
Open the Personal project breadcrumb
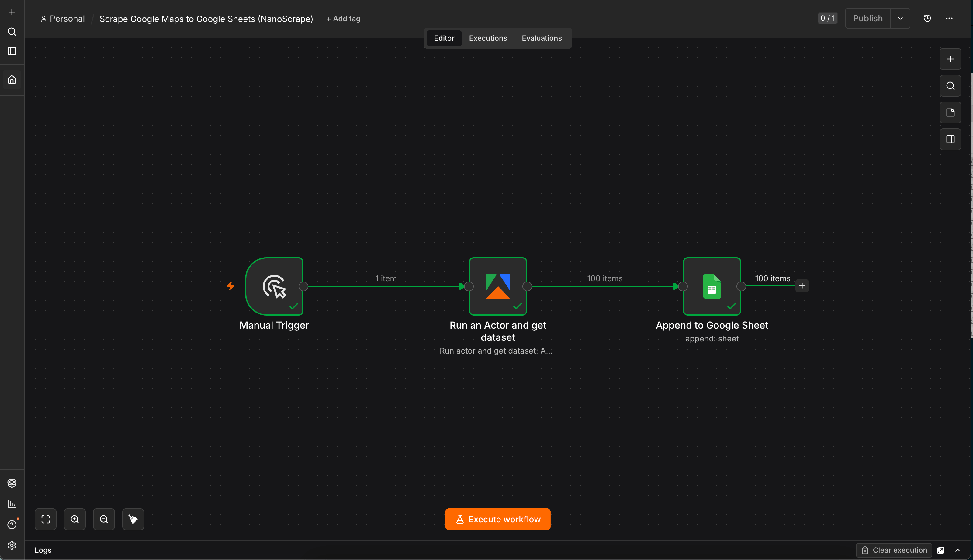tap(63, 19)
